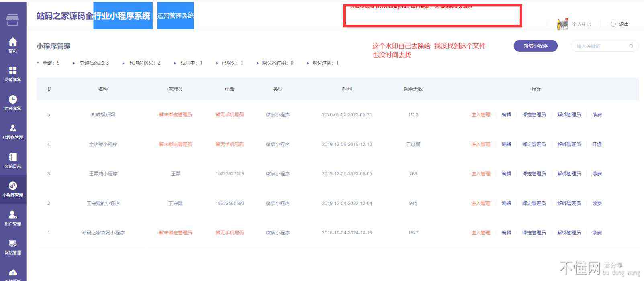Viewport: 644px width, 281px height.
Task: Open 时长套餐 clock icon
Action: (x=13, y=99)
